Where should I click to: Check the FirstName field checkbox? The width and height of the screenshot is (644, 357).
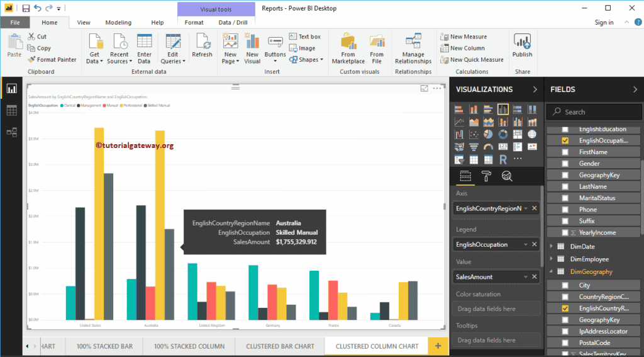point(565,152)
